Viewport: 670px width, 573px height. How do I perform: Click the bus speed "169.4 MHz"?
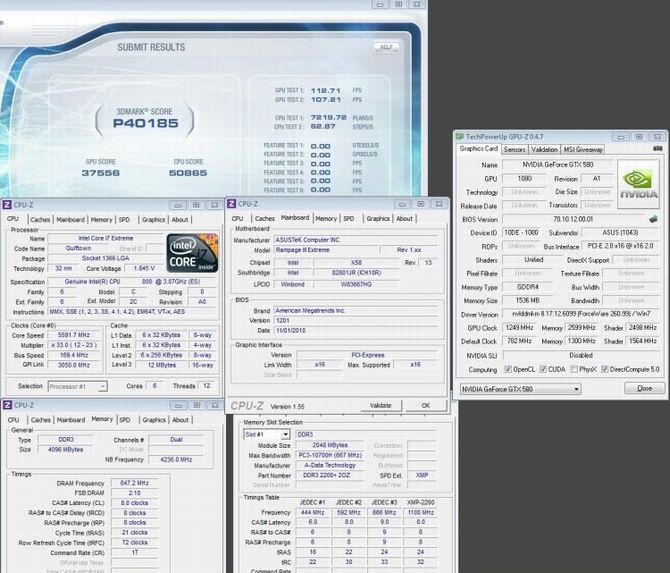(74, 355)
